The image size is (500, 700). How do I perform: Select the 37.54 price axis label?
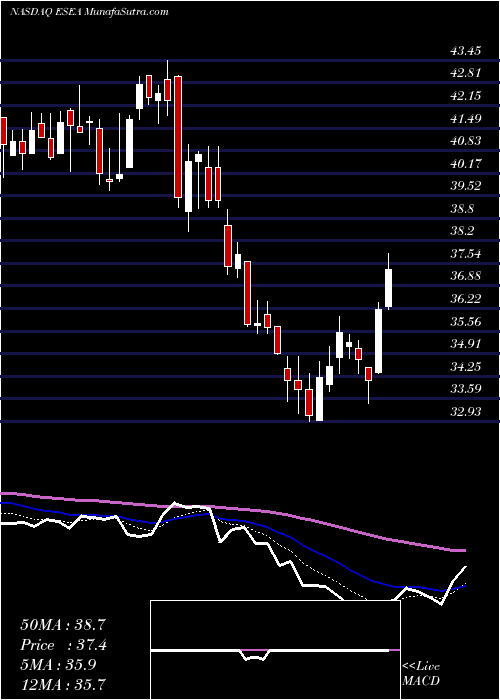coord(466,254)
